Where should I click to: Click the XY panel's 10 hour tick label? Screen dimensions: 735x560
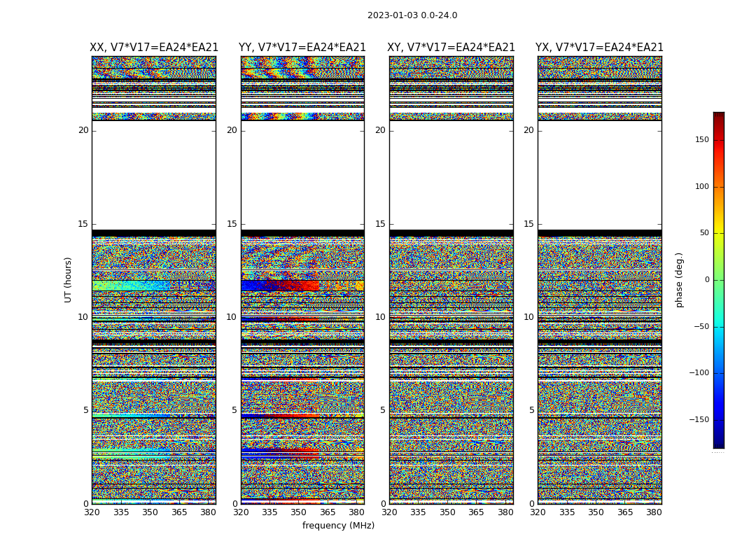pos(381,317)
